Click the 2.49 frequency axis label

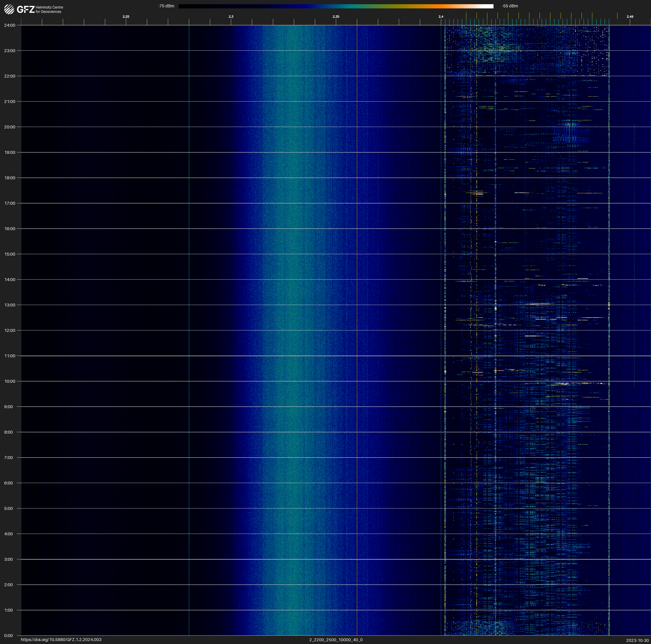click(x=630, y=17)
